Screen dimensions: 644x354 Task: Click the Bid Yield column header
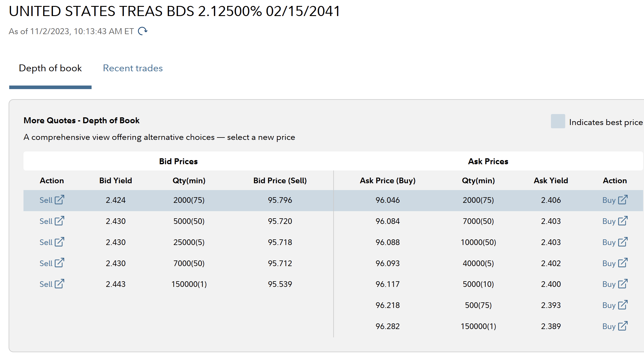click(x=115, y=181)
